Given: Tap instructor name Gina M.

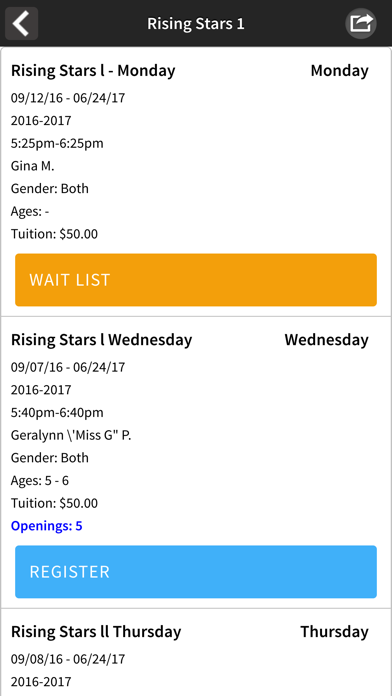Looking at the screenshot, I should click(33, 166).
